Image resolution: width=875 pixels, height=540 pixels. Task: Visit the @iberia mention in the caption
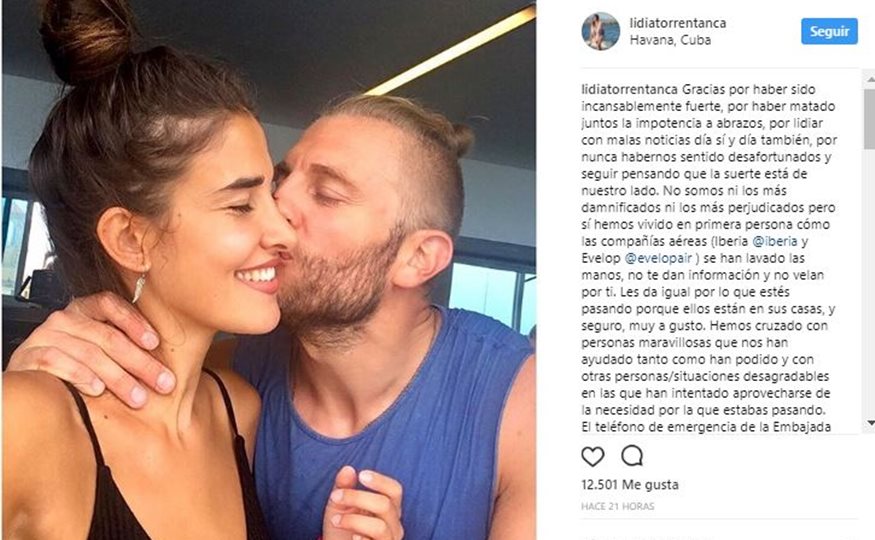pyautogui.click(x=775, y=242)
